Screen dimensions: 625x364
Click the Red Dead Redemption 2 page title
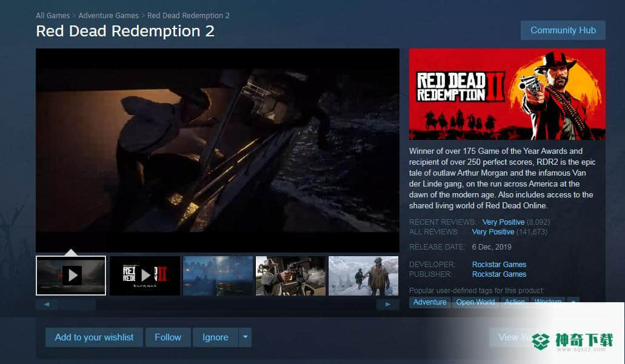pos(125,31)
